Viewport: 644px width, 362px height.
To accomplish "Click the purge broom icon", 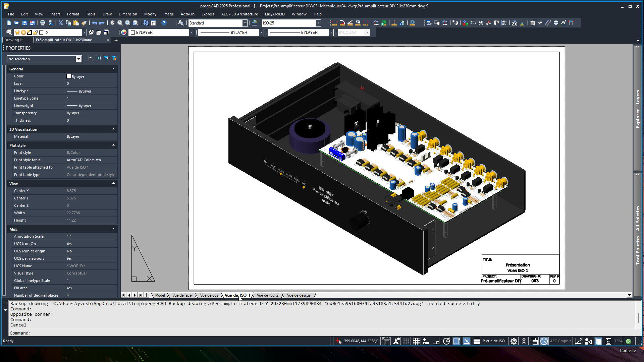I will [x=522, y=23].
